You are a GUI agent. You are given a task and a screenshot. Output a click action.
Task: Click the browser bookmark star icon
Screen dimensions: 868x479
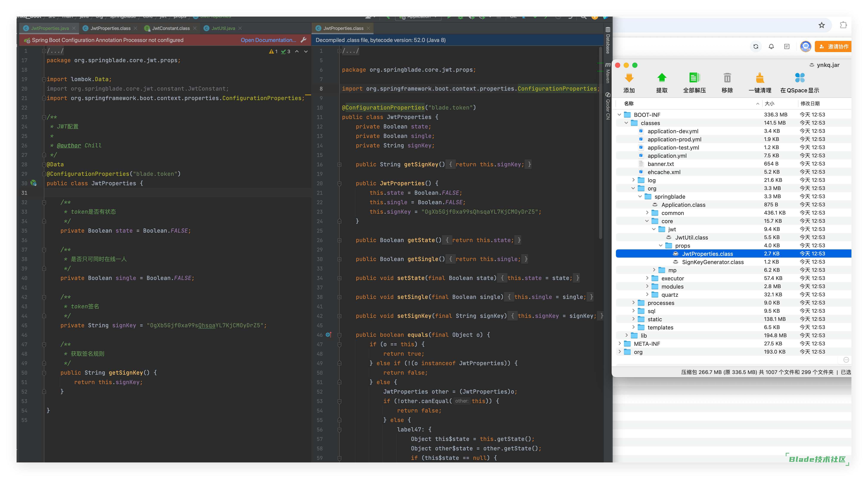coord(821,25)
